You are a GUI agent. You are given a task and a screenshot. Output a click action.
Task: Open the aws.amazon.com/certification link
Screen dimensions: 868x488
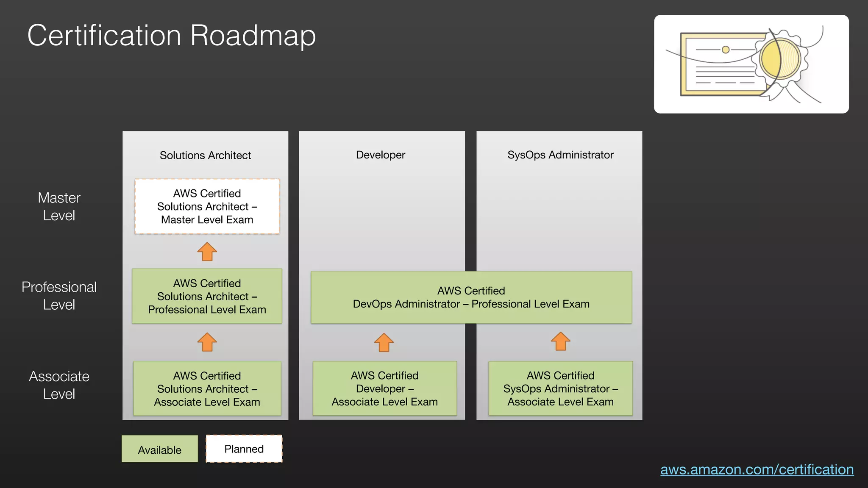point(757,469)
